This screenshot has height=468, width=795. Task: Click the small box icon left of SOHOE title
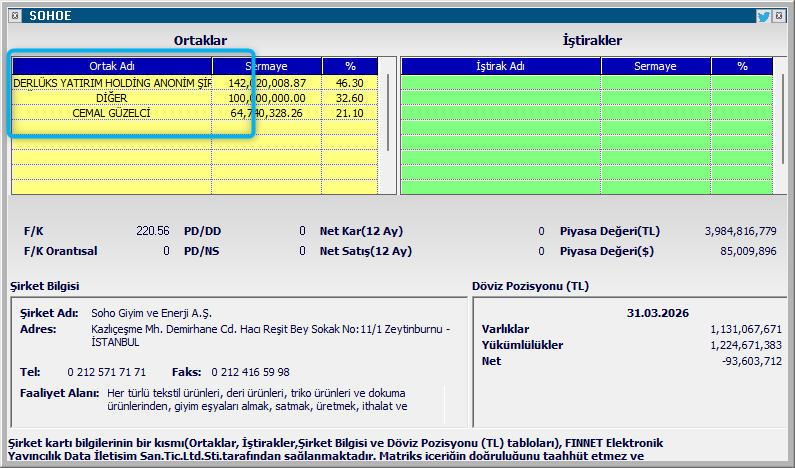(x=15, y=16)
